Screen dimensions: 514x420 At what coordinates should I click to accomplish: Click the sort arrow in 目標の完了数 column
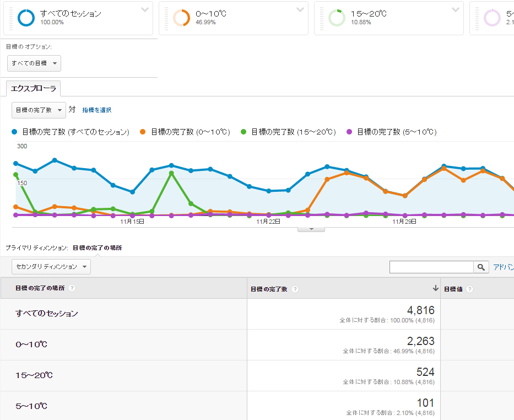(435, 288)
